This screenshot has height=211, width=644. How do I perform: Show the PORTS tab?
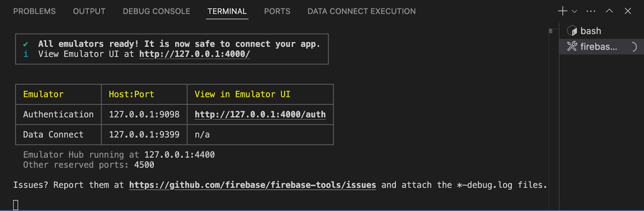click(x=277, y=11)
